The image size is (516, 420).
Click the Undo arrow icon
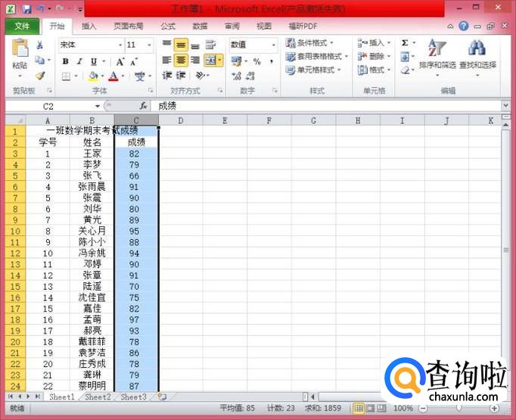[40, 8]
